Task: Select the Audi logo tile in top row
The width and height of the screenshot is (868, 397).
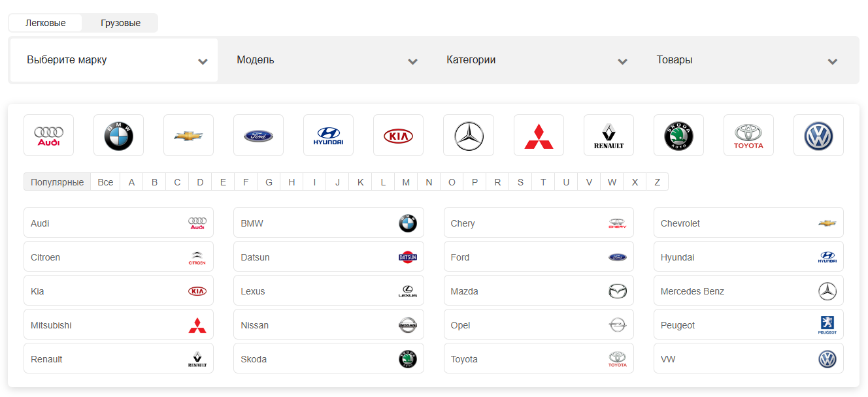Action: (x=48, y=135)
